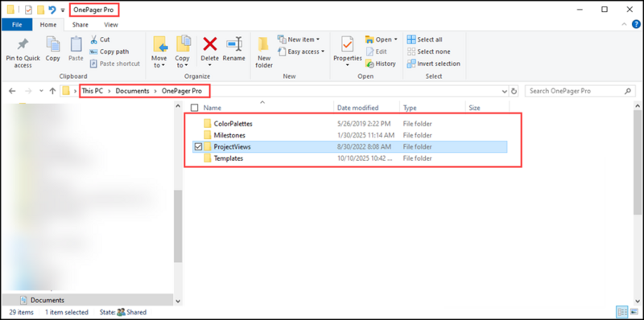The height and width of the screenshot is (320, 644).
Task: Cut the selected item
Action: [x=100, y=39]
